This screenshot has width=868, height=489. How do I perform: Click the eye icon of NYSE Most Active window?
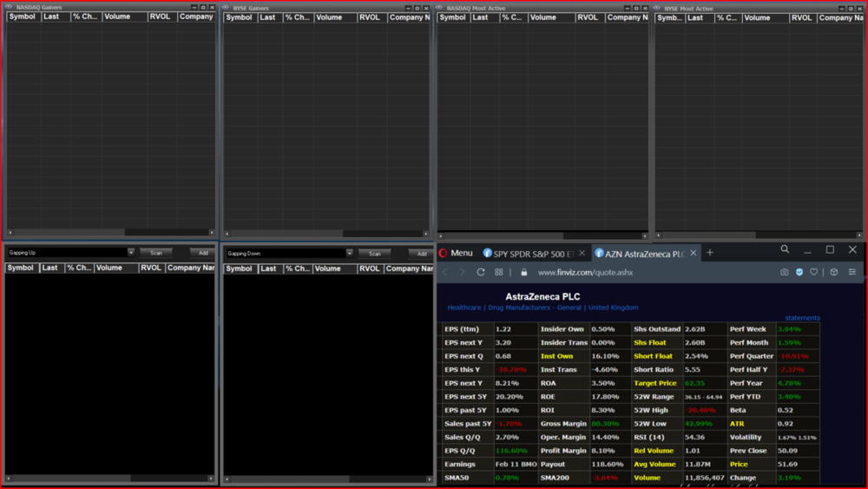click(x=657, y=9)
